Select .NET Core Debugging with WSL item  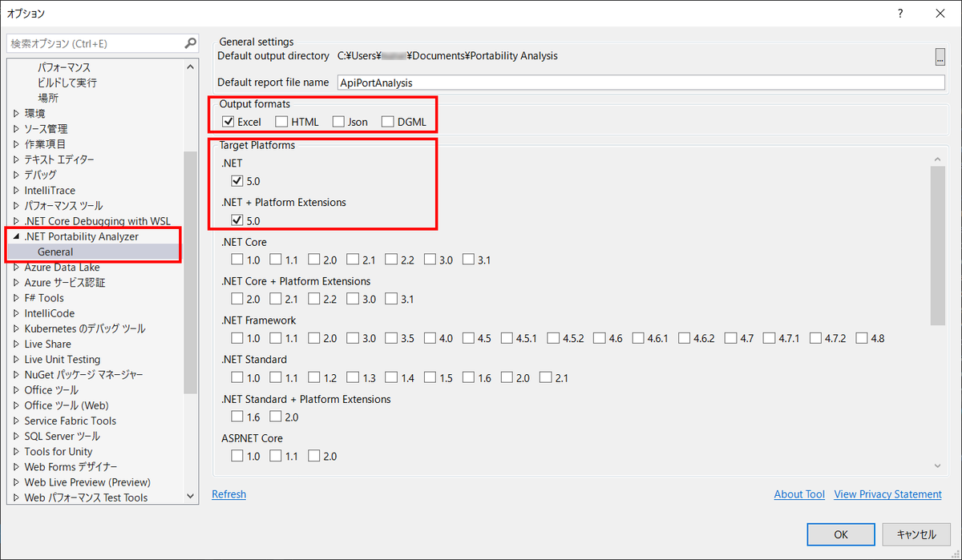point(97,221)
